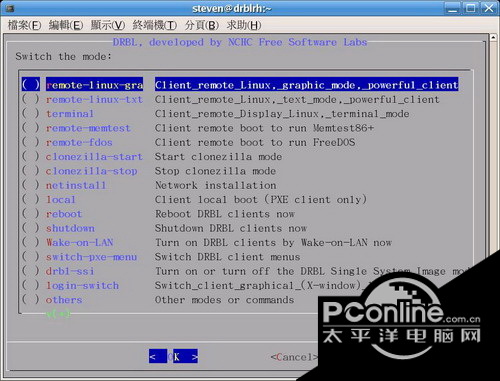Select the remote-linux-txt radio option
This screenshot has width=500, height=381.
click(x=31, y=99)
